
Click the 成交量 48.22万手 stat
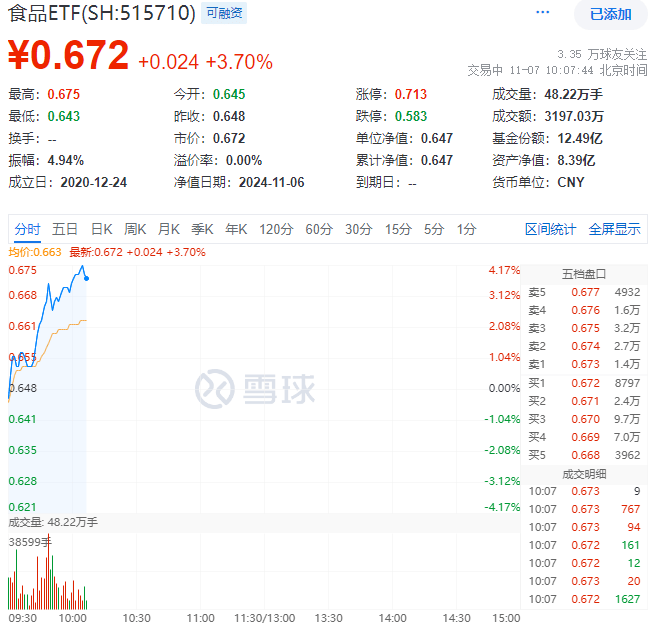coord(547,94)
